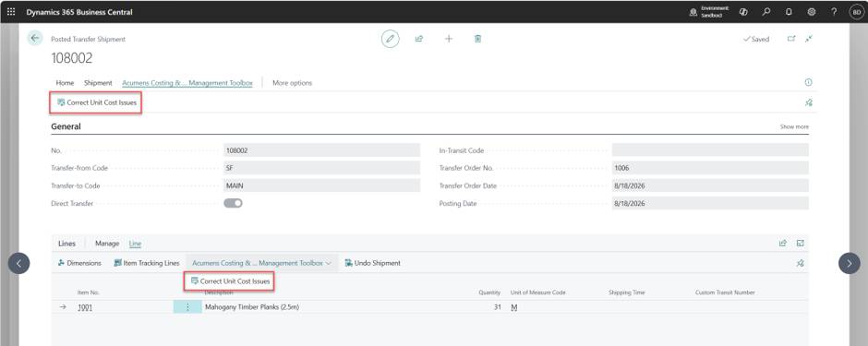Click the Saved status indicator

pyautogui.click(x=756, y=40)
